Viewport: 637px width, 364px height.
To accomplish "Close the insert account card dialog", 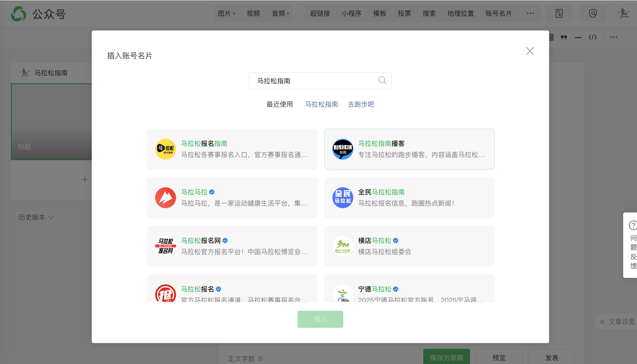I will point(530,51).
